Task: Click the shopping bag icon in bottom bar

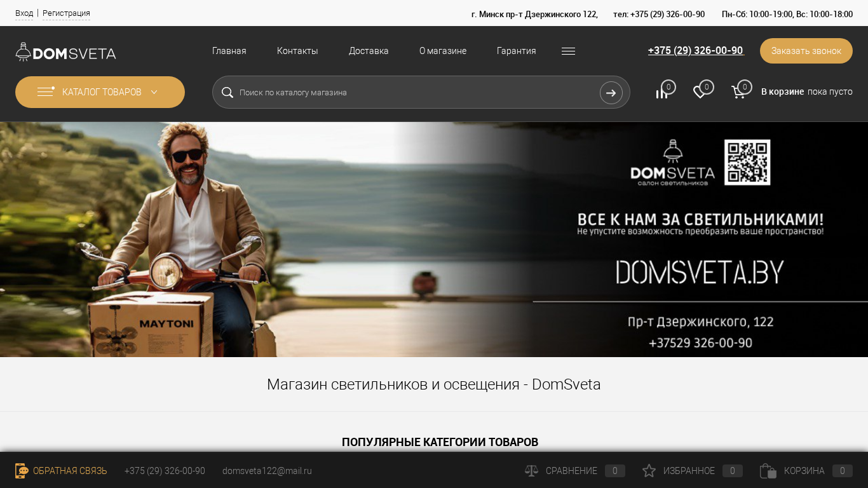Action: (x=768, y=471)
